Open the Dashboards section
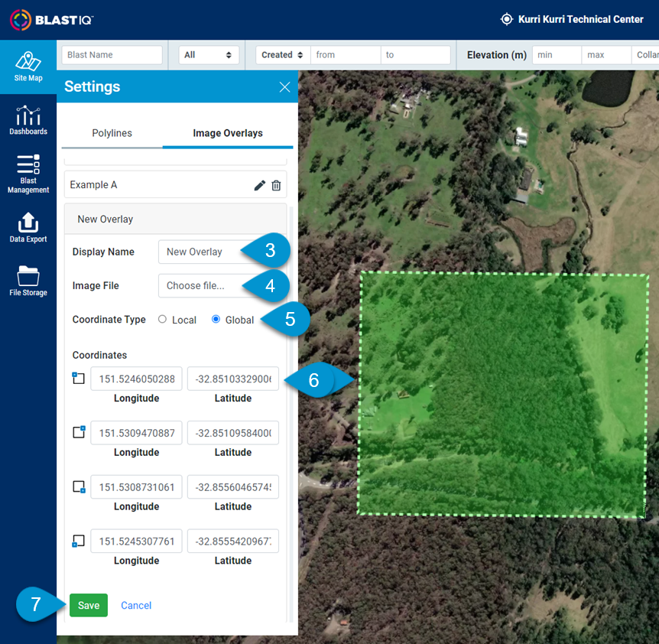The height and width of the screenshot is (644, 659). 28,121
